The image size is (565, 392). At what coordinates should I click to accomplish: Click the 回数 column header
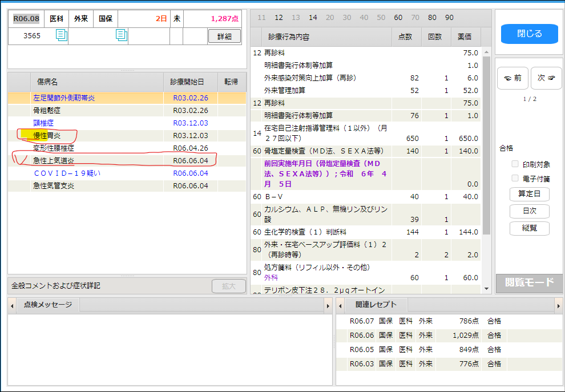point(436,37)
